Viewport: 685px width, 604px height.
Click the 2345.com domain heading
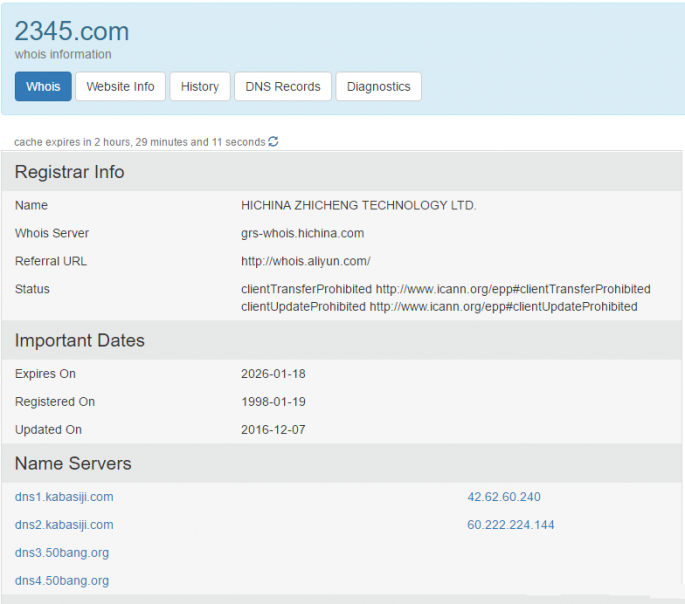(x=72, y=31)
